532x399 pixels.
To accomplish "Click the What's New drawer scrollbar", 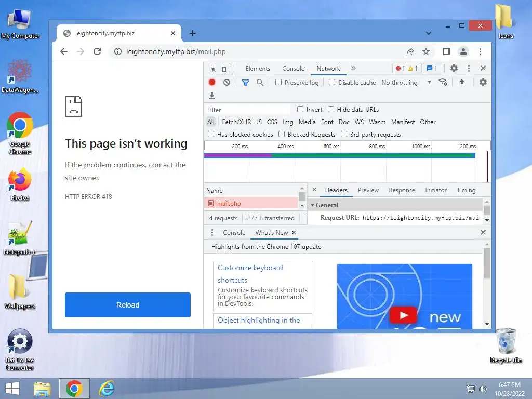I will [x=487, y=263].
